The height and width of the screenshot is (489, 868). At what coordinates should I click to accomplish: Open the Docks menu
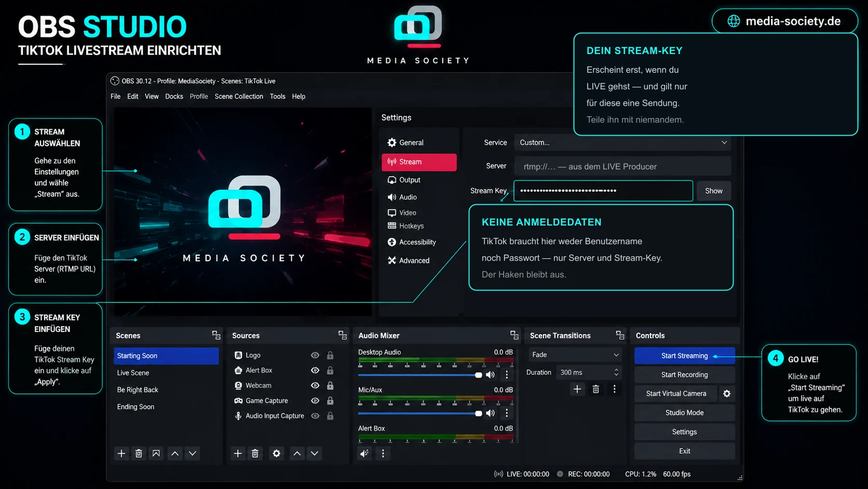coord(174,96)
